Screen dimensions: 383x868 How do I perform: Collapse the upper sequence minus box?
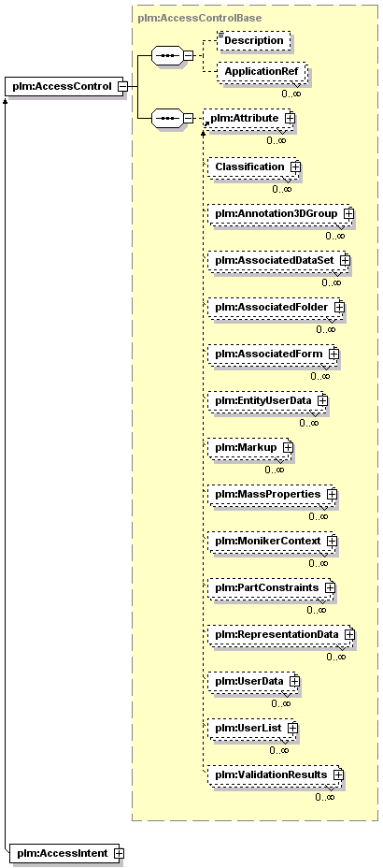tap(188, 56)
